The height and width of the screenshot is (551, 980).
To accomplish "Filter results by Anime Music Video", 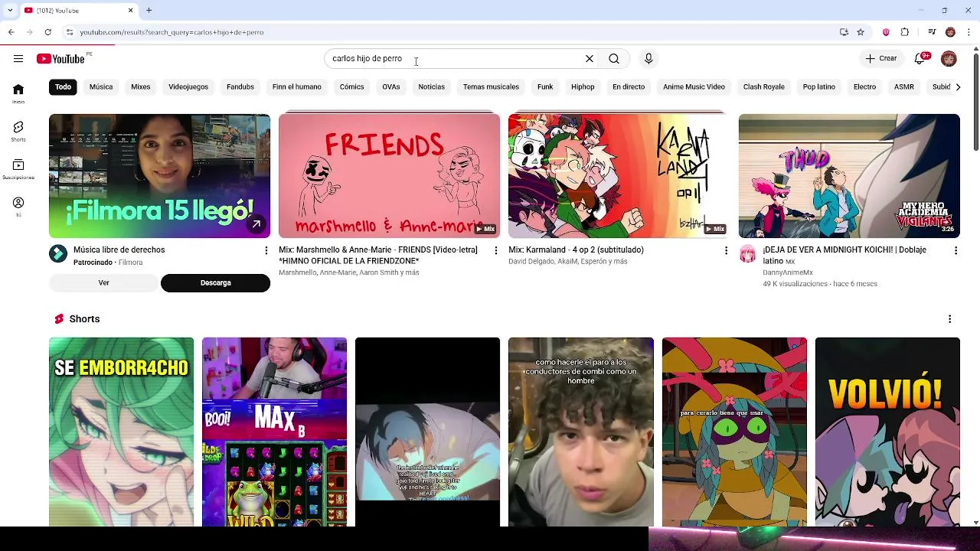I will 694,86.
